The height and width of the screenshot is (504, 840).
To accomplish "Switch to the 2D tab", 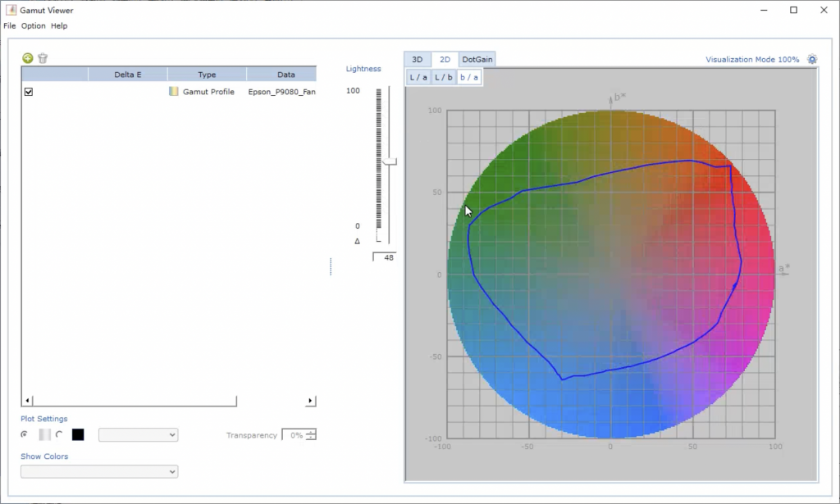I will (x=445, y=59).
